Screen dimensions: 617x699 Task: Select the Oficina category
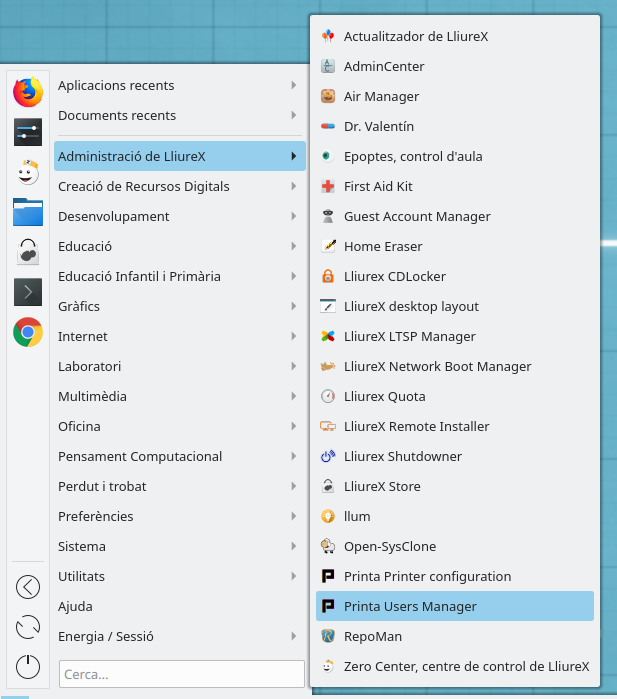pyautogui.click(x=180, y=426)
